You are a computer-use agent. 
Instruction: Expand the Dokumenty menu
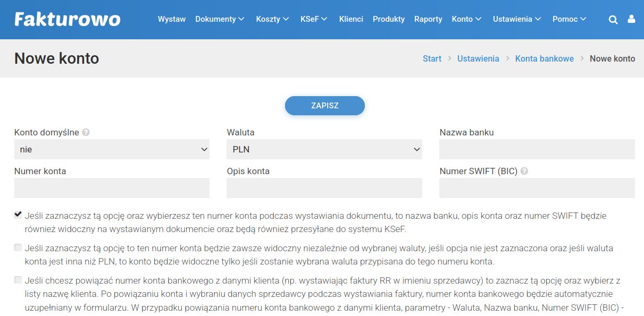[x=220, y=19]
